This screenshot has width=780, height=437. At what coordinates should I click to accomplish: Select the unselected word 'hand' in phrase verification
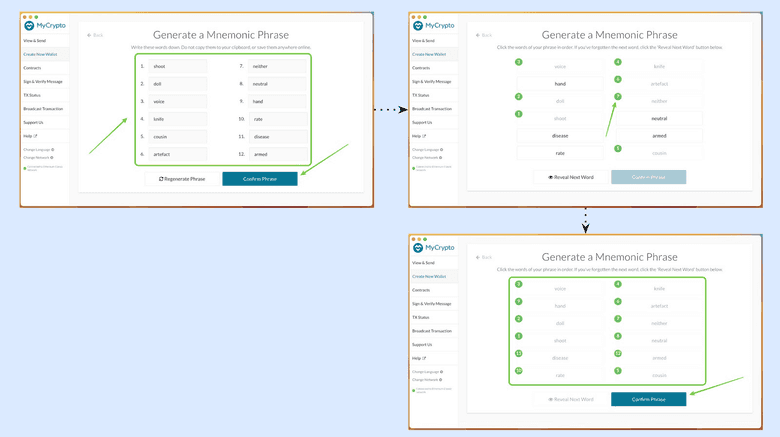point(560,84)
